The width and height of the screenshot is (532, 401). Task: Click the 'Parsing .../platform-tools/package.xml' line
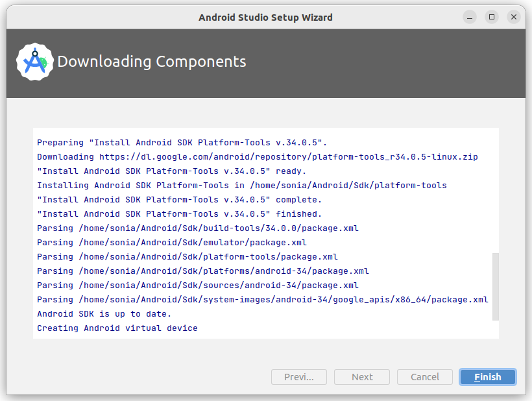pos(187,256)
